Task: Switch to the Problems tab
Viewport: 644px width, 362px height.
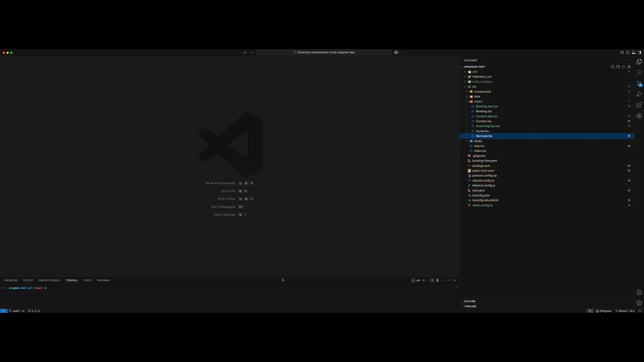Action: click(x=11, y=280)
